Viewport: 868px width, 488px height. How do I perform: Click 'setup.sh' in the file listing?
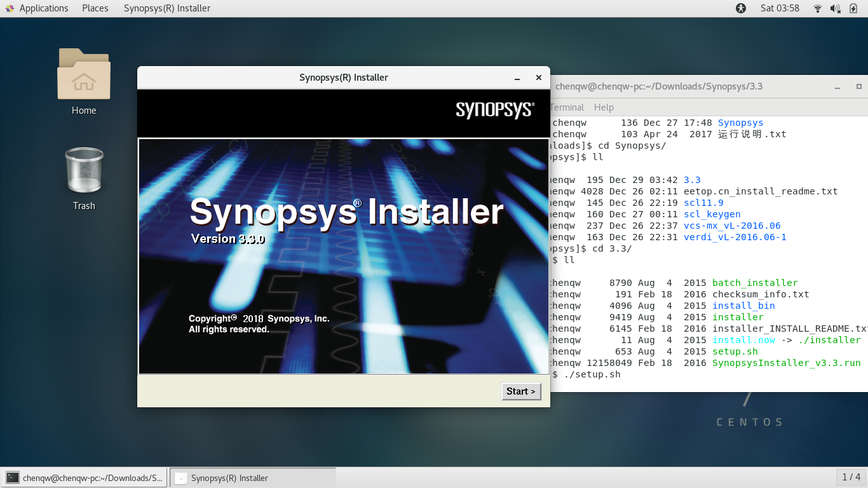pyautogui.click(x=735, y=351)
